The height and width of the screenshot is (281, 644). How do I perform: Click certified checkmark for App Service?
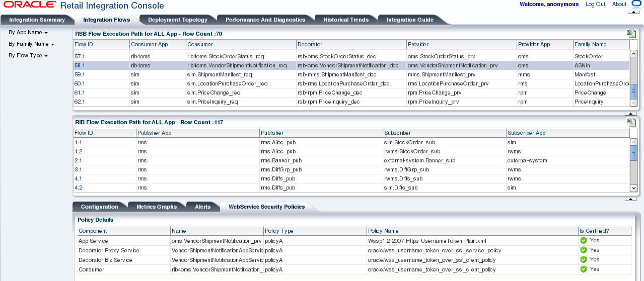[x=584, y=241]
